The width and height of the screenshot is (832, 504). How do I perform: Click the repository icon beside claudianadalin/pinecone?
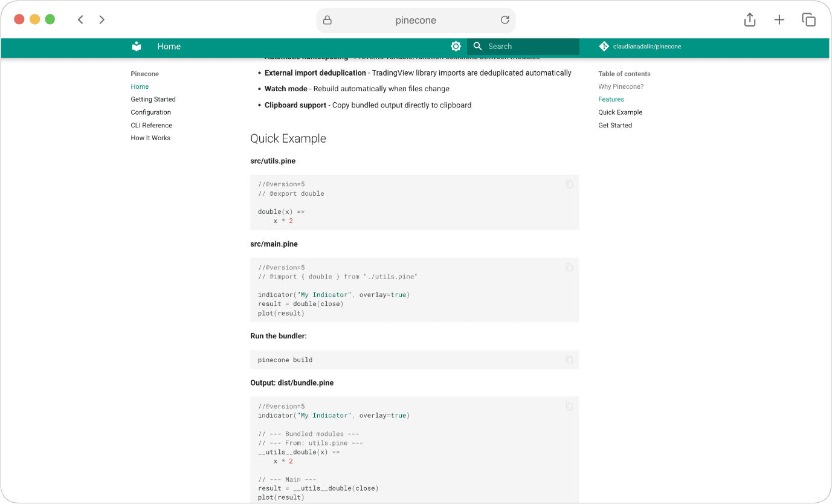point(604,46)
